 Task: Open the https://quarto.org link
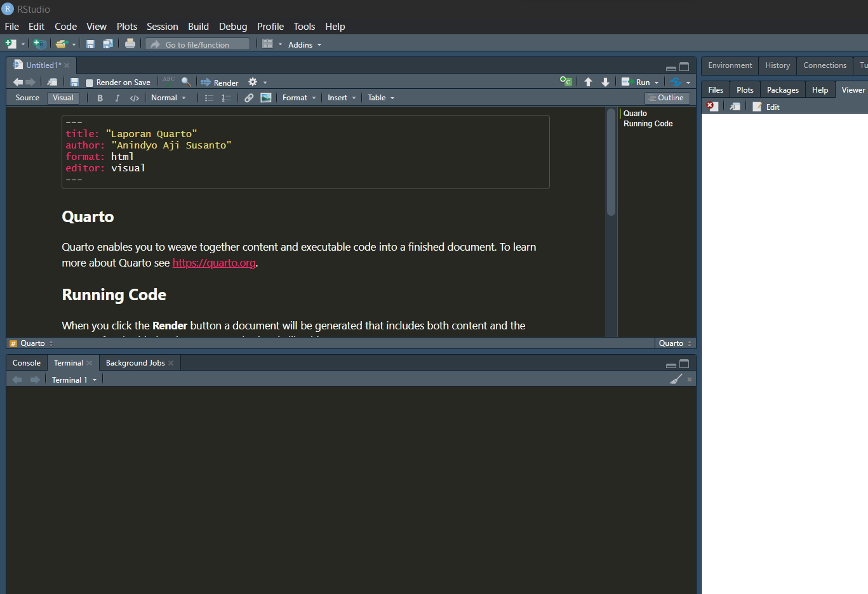[x=214, y=263]
